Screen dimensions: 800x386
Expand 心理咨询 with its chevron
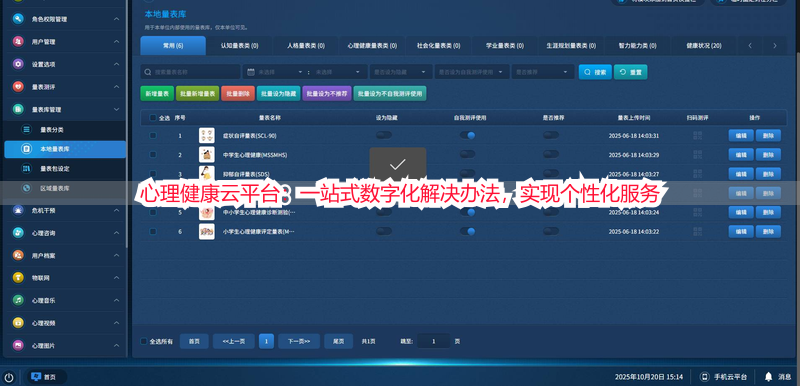pos(116,233)
